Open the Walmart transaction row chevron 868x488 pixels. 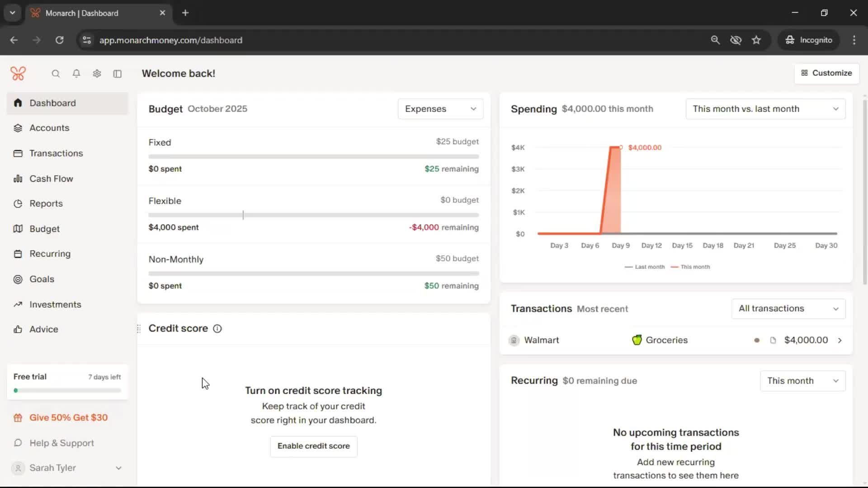click(840, 340)
